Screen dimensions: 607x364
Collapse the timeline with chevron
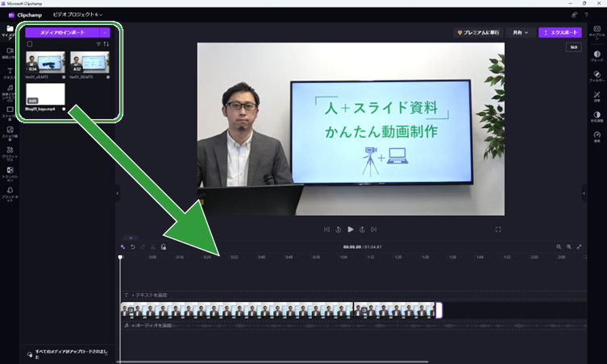(x=131, y=238)
